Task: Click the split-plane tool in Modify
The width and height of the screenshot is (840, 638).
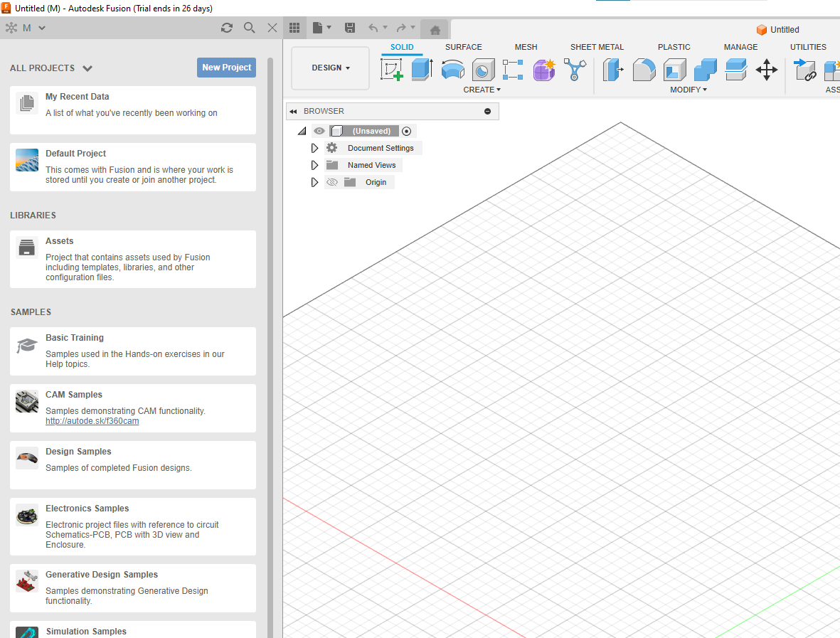Action: [x=736, y=70]
